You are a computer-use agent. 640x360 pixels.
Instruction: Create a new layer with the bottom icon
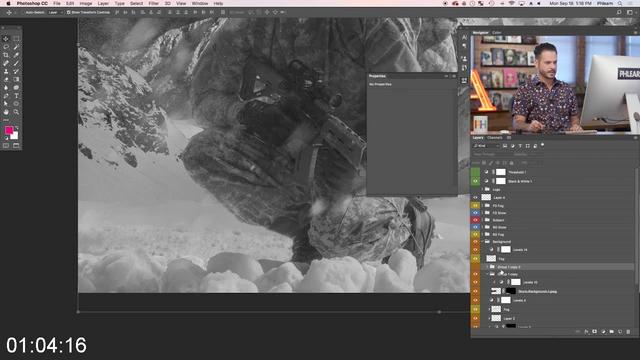[620, 332]
